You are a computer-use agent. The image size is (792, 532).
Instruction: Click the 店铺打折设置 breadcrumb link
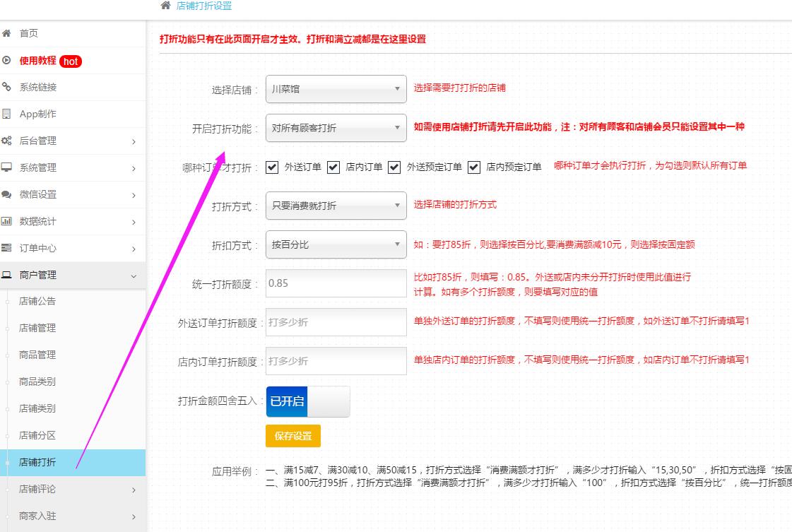(204, 6)
